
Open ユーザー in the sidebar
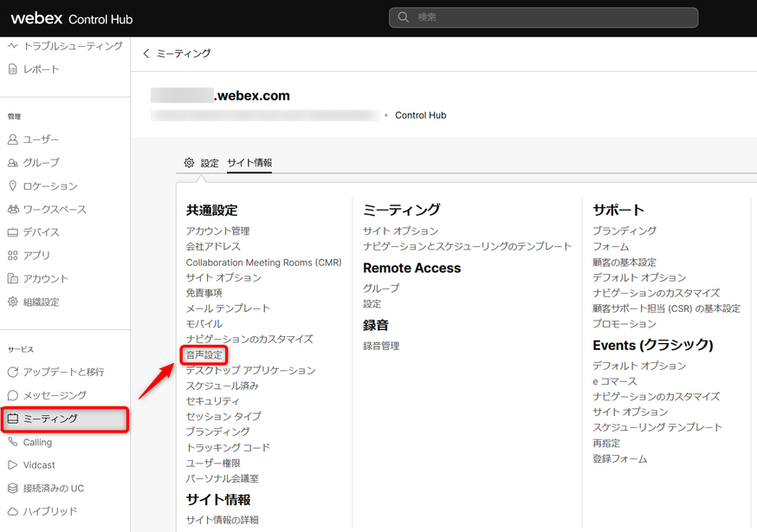[x=41, y=139]
